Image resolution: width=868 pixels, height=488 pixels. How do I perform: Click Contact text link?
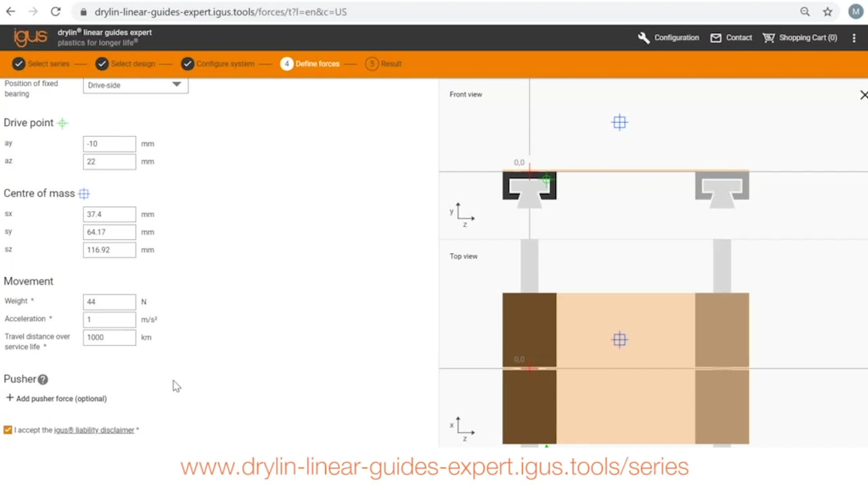(739, 38)
